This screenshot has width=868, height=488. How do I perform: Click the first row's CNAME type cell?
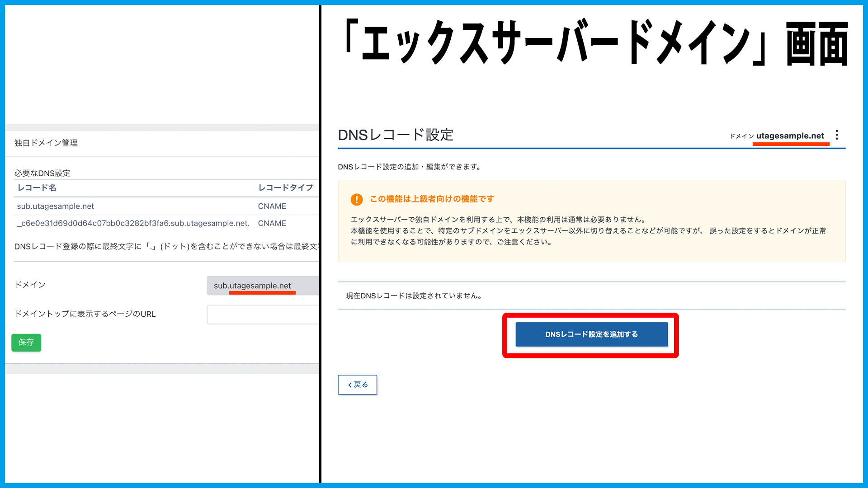[x=272, y=206]
